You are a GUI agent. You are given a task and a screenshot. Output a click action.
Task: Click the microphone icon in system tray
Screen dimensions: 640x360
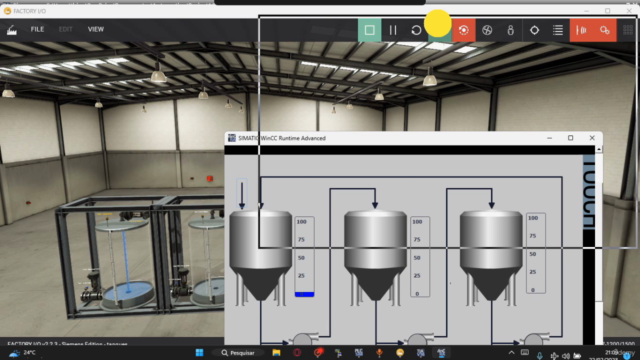[x=539, y=356]
